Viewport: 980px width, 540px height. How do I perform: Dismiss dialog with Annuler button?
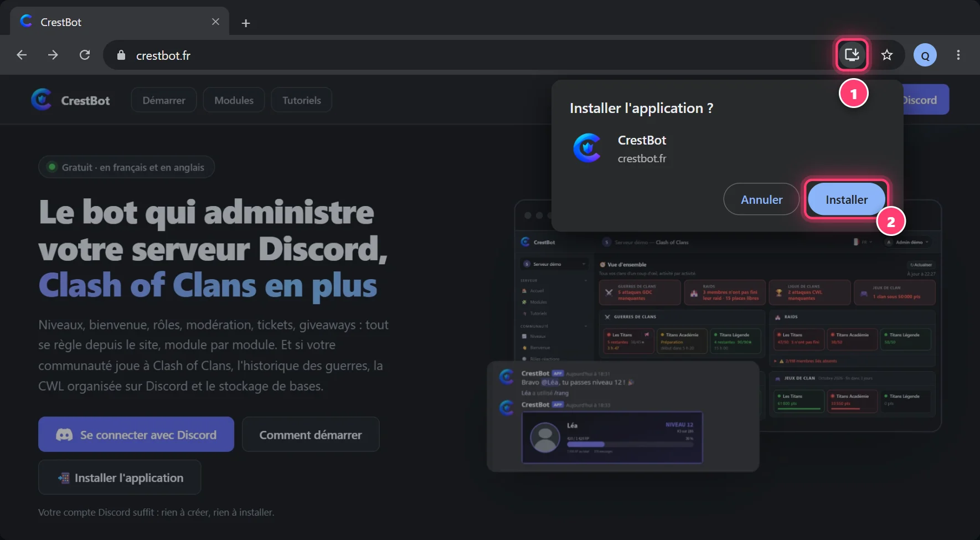coord(761,199)
